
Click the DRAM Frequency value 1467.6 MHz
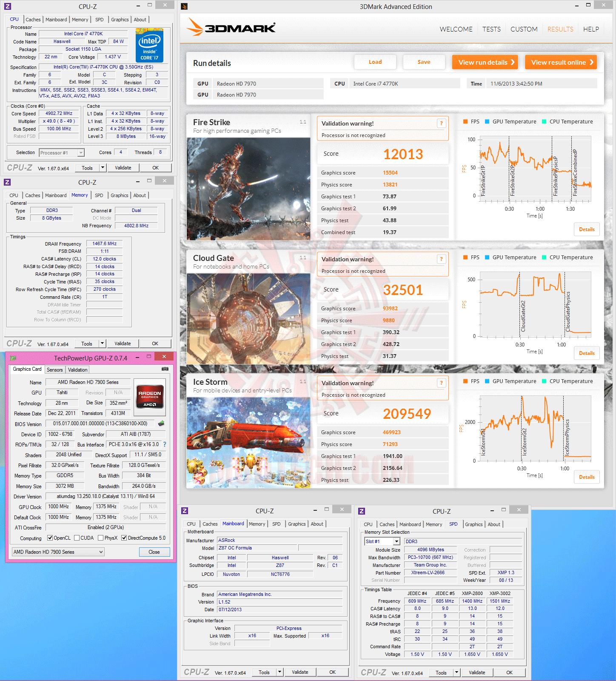click(104, 244)
